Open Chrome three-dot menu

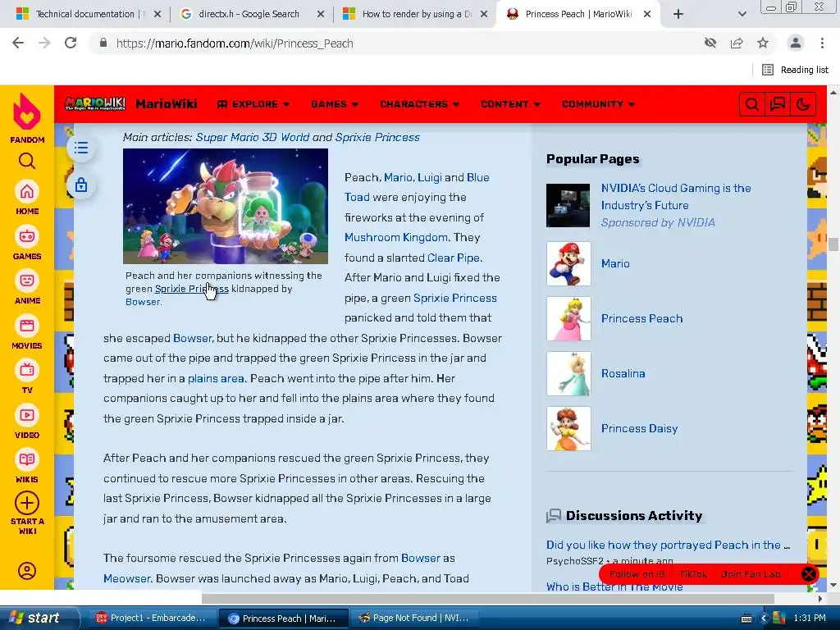(822, 43)
